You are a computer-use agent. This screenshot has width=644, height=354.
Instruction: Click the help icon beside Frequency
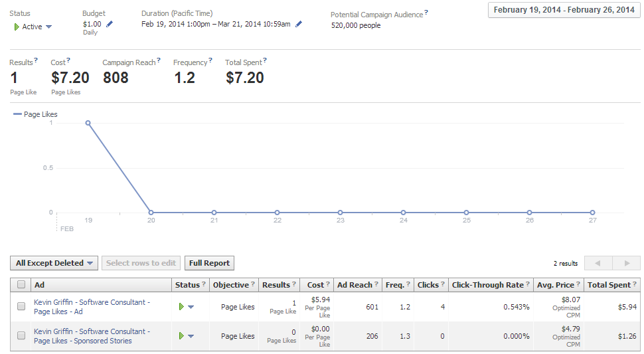tap(210, 61)
